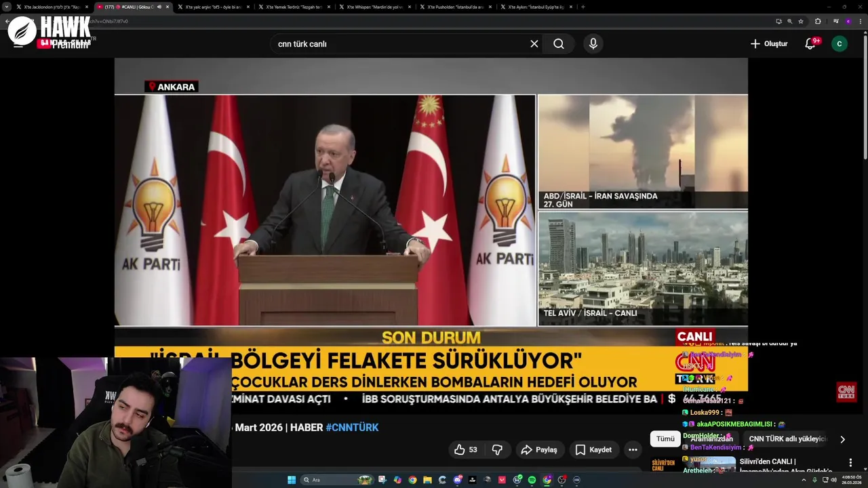Image resolution: width=868 pixels, height=488 pixels.
Task: Like the video with 53 likes
Action: point(466,449)
